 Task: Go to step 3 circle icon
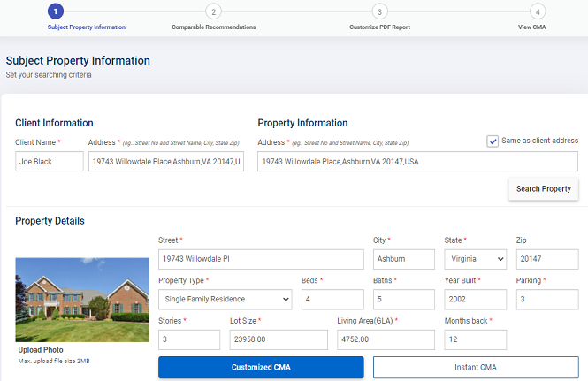[x=379, y=11]
